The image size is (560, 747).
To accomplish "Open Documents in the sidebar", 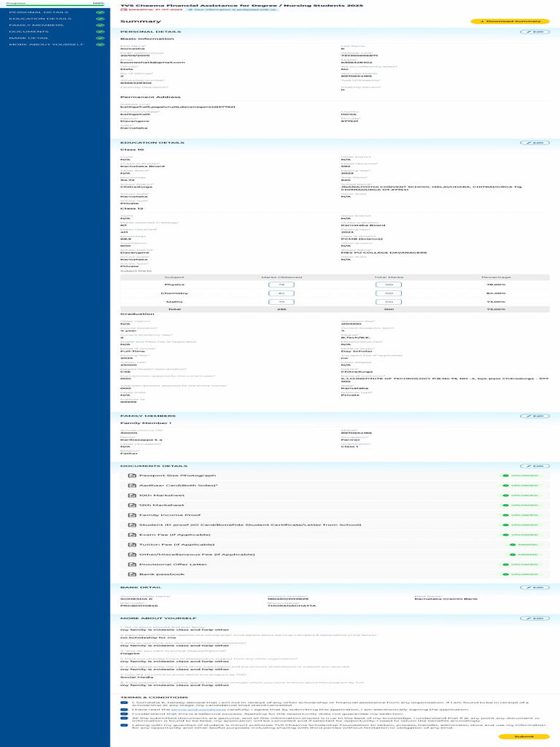I will tap(28, 31).
